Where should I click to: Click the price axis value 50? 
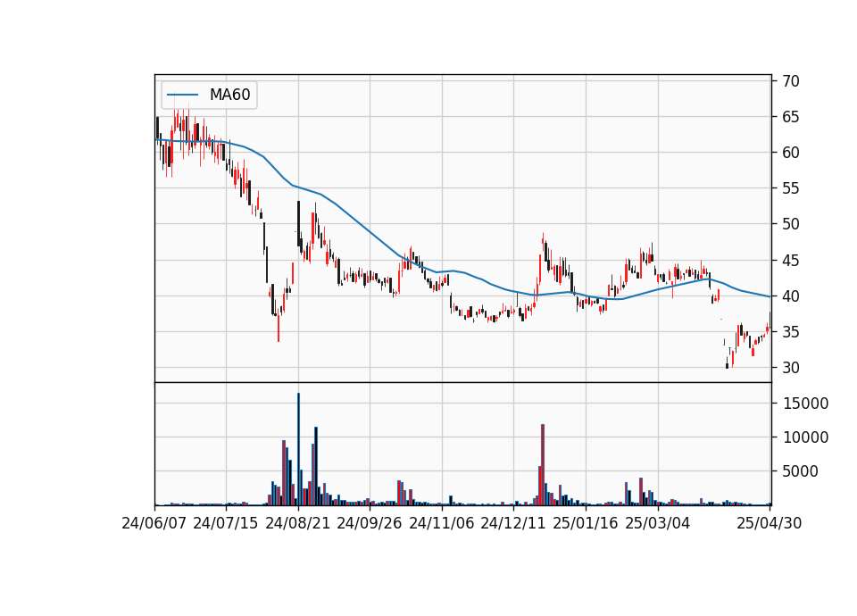pos(791,224)
